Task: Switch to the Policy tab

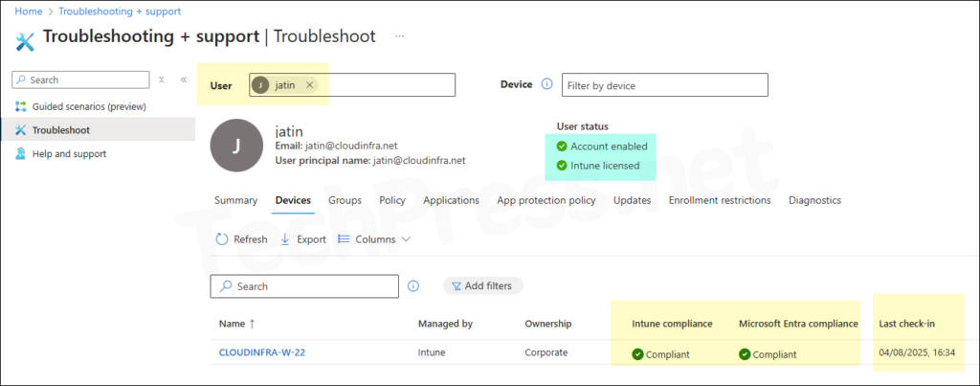Action: pos(392,200)
